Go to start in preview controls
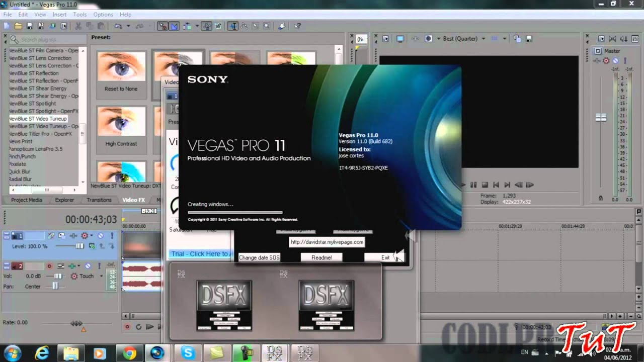Screen dimensions: 644x362 (x=496, y=185)
